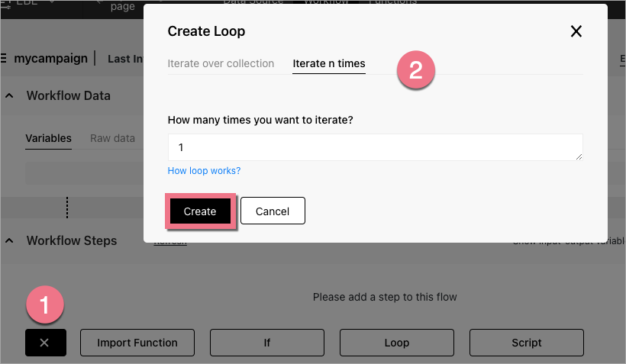
Task: Click the Import Function button
Action: (x=137, y=343)
